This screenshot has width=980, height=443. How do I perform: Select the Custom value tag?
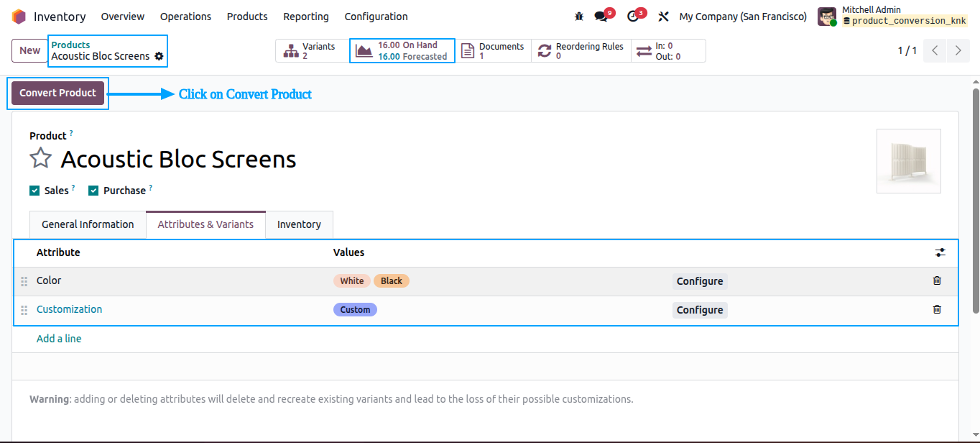(355, 310)
